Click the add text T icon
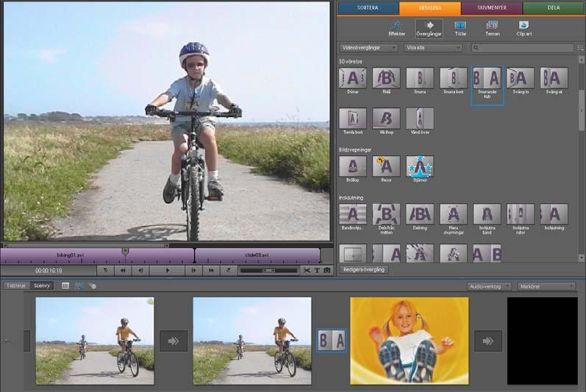This screenshot has width=586, height=392. (317, 270)
